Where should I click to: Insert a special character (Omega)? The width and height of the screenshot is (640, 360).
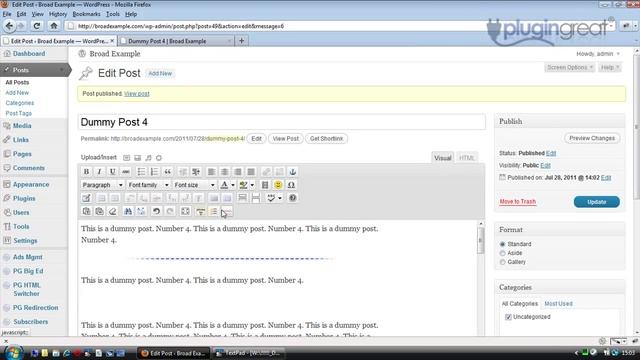point(291,185)
